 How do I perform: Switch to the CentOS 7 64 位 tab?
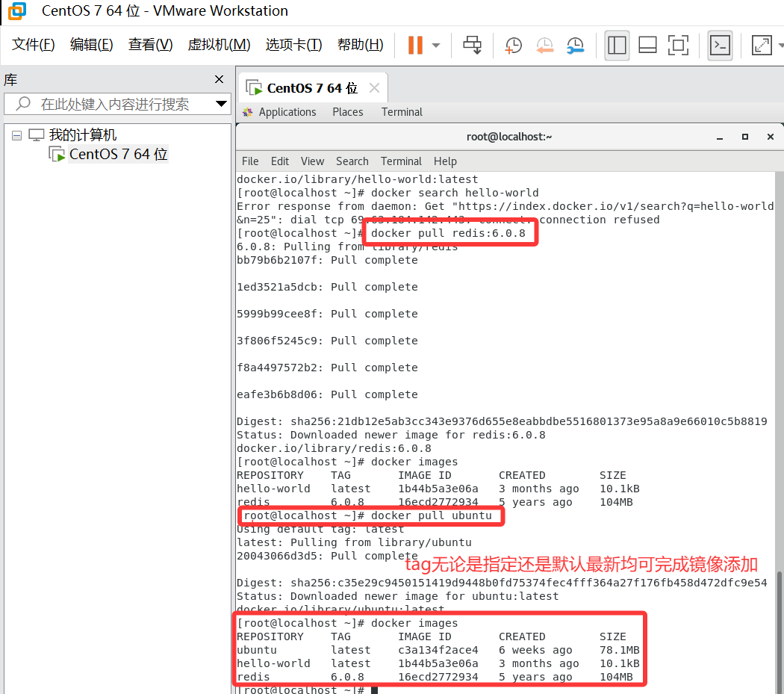pos(312,88)
